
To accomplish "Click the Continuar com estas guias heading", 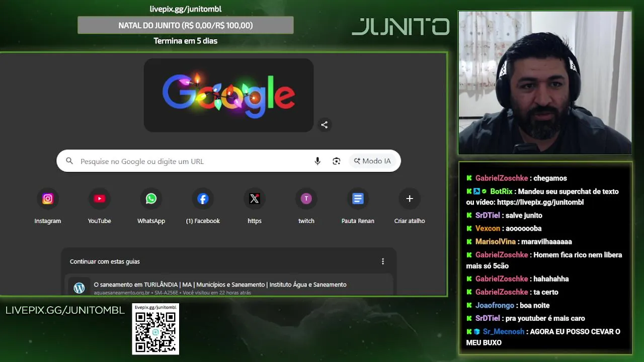I will tap(105, 261).
